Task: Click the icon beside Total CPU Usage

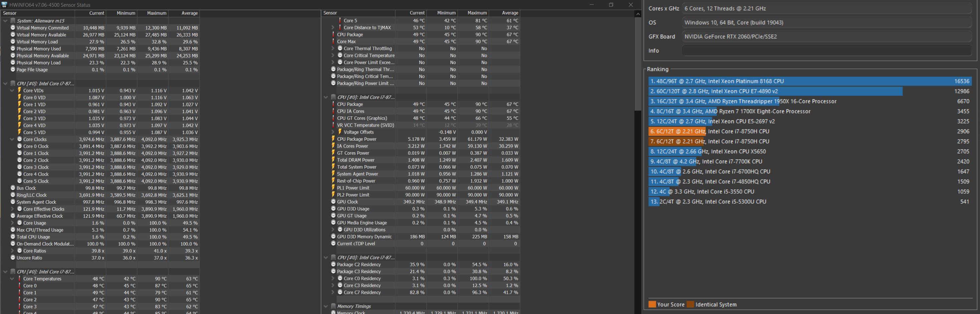Action: pos(13,237)
